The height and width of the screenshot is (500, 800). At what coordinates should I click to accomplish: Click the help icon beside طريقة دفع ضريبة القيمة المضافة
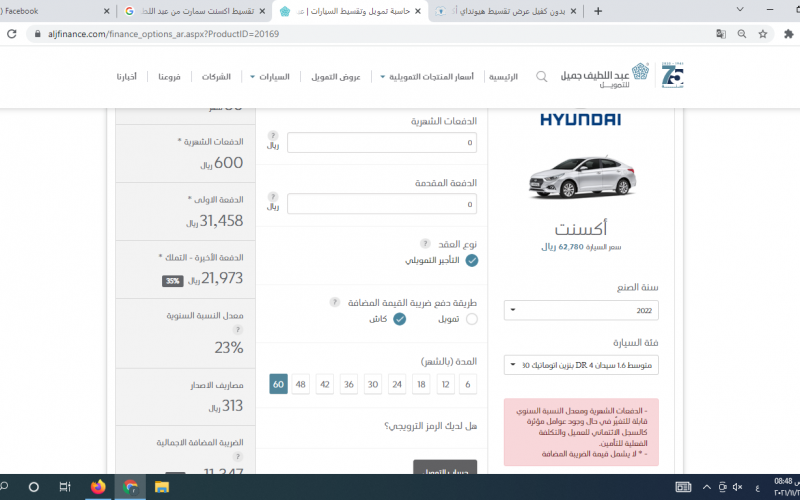tap(334, 302)
